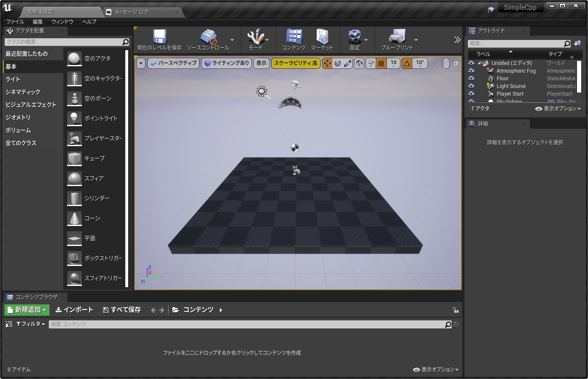This screenshot has height=379, width=588.
Task: Select the Geometry (ジオメトリ) category
Action: pos(33,118)
